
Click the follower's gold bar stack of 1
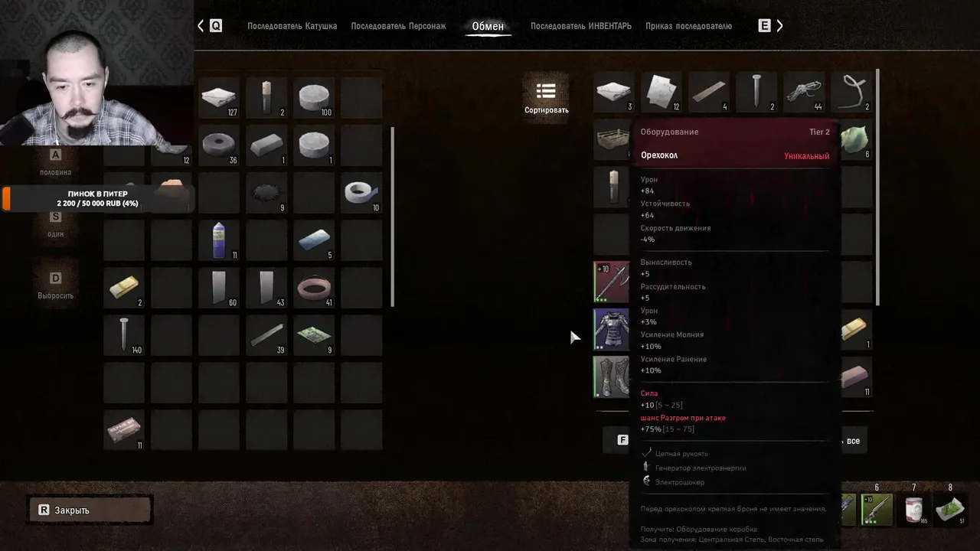point(856,329)
